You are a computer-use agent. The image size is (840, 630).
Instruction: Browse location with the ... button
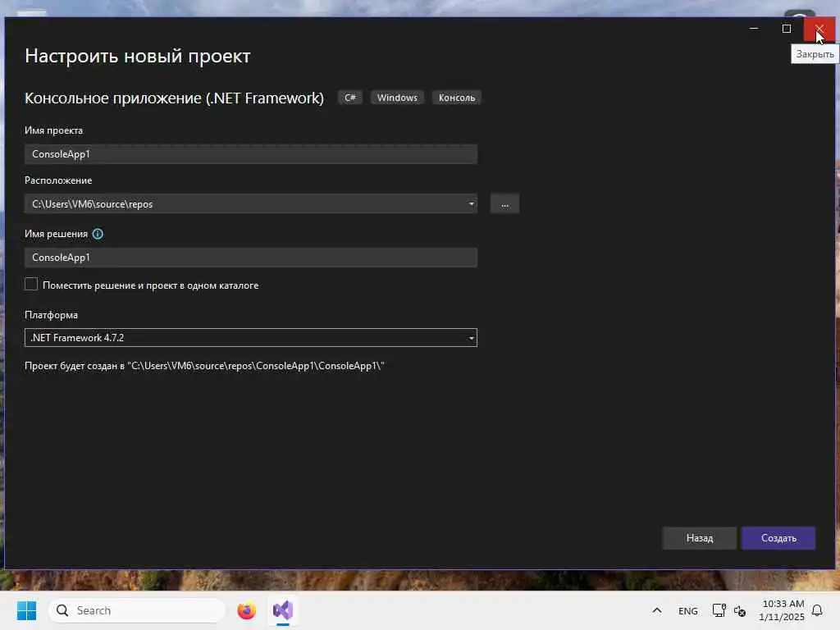[x=504, y=204]
